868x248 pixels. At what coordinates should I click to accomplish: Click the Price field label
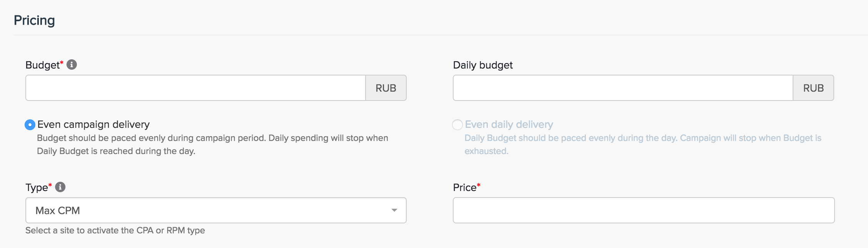(465, 188)
